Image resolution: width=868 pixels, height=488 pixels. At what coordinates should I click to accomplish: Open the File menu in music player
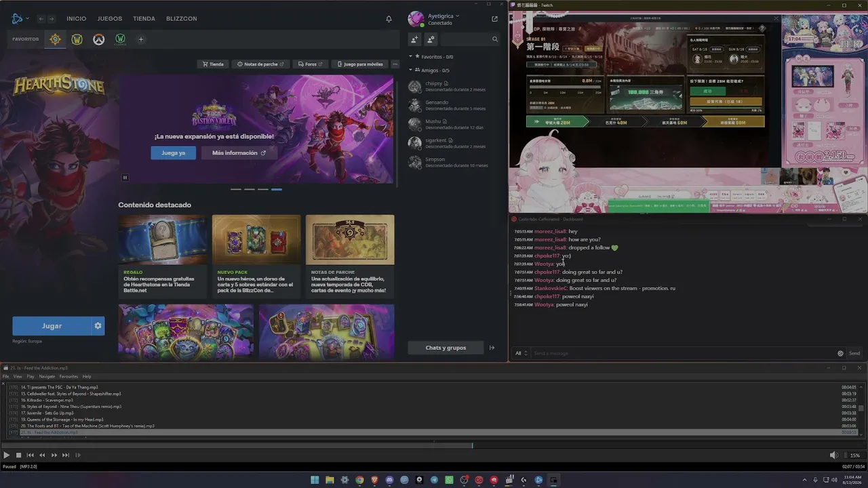[x=6, y=376]
